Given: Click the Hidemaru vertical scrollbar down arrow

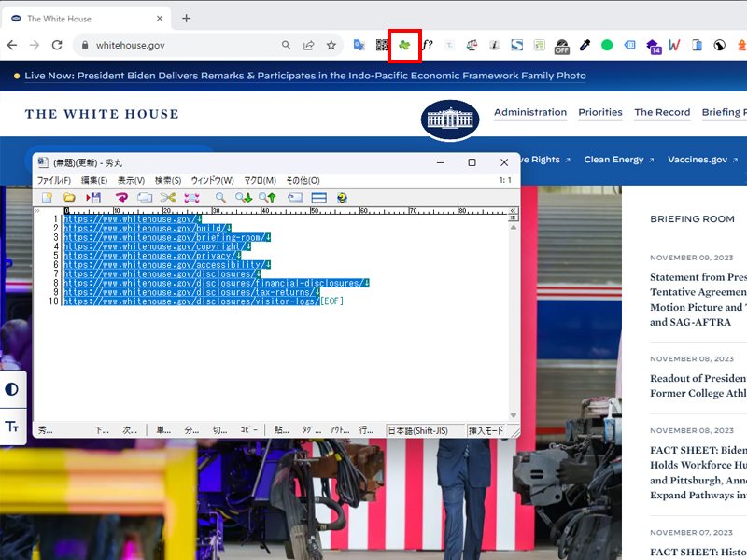Looking at the screenshot, I should click(513, 415).
